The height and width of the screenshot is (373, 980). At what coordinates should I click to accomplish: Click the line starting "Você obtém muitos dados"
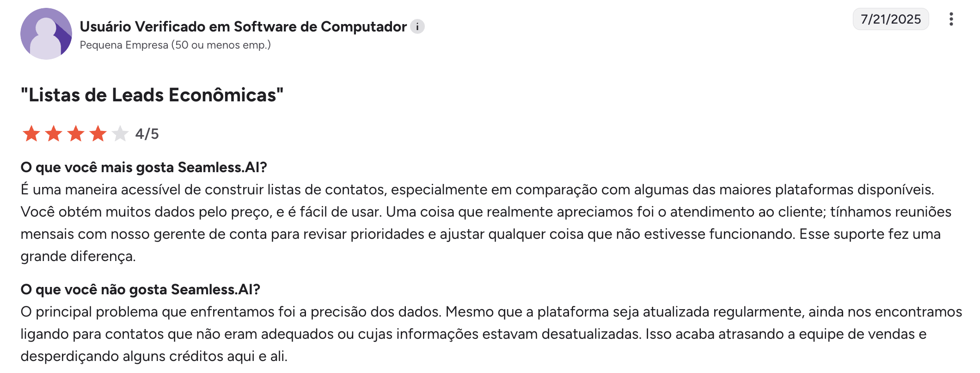point(486,212)
